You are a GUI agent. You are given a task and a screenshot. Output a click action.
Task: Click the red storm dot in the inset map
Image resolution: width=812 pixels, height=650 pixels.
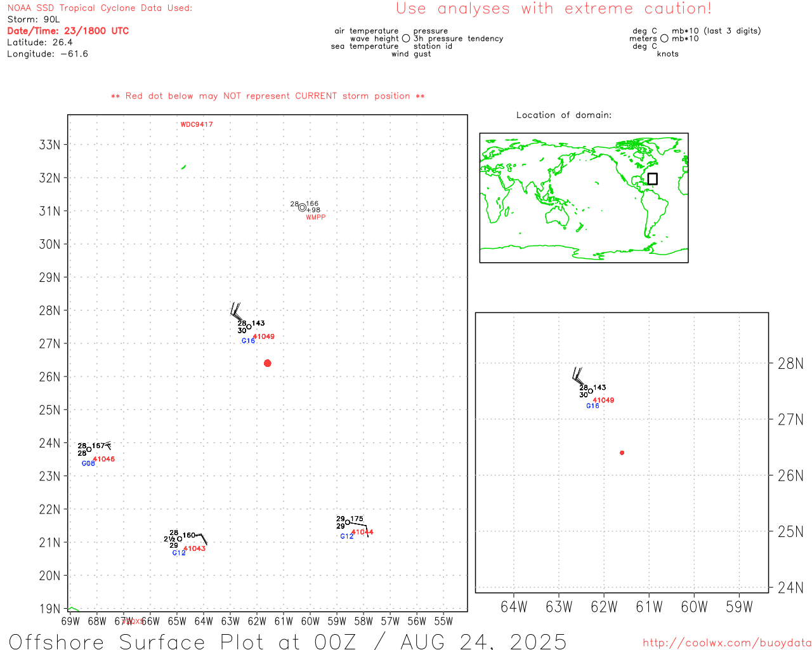pyautogui.click(x=622, y=453)
